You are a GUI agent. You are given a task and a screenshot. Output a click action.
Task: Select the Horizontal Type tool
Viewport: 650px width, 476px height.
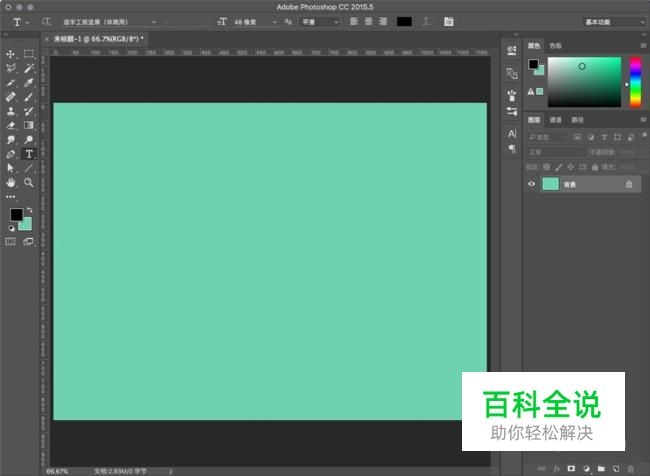point(29,154)
